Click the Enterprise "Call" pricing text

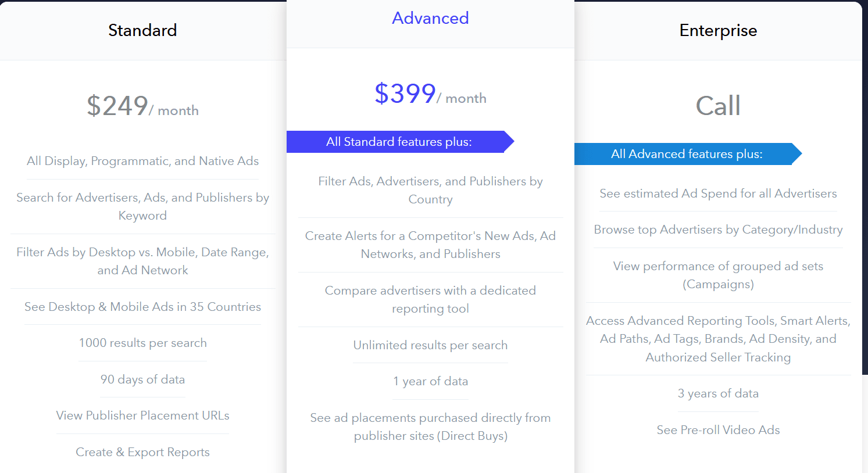(718, 106)
